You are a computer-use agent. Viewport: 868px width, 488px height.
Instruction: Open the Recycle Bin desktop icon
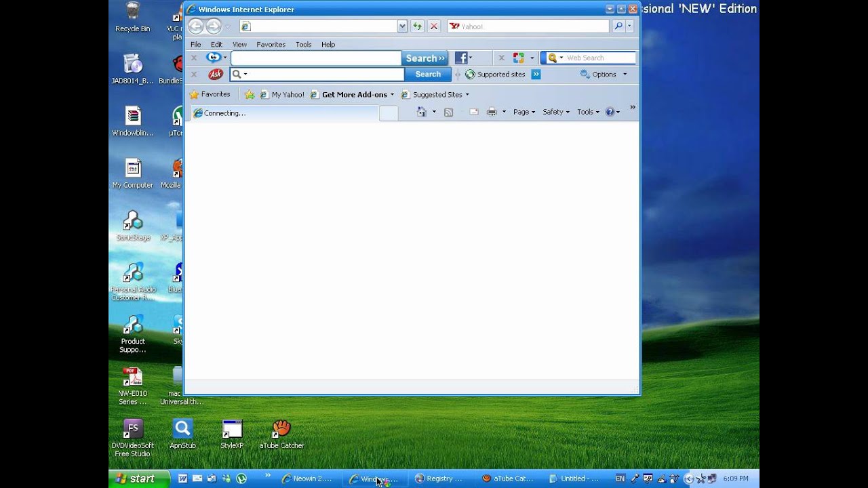(133, 18)
